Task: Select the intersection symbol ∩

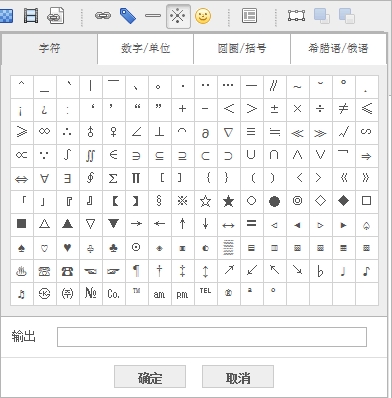Action: [274, 155]
